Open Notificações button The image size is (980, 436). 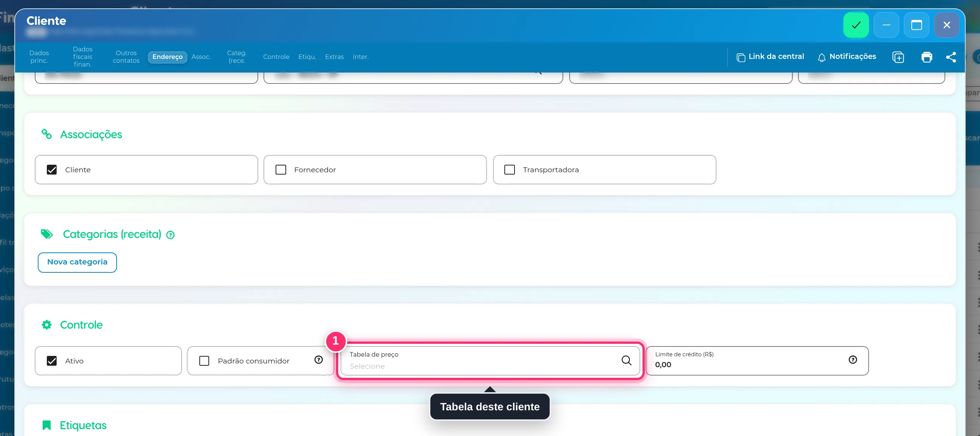tap(847, 57)
